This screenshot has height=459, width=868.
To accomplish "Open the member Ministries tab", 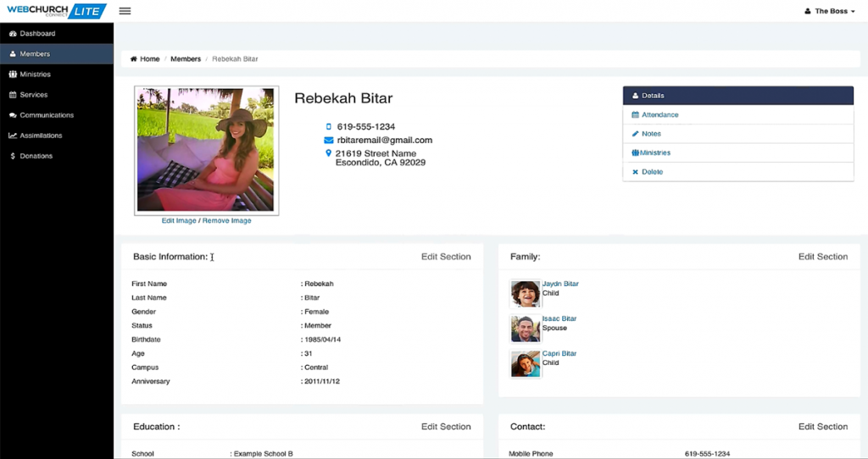I will coord(655,153).
